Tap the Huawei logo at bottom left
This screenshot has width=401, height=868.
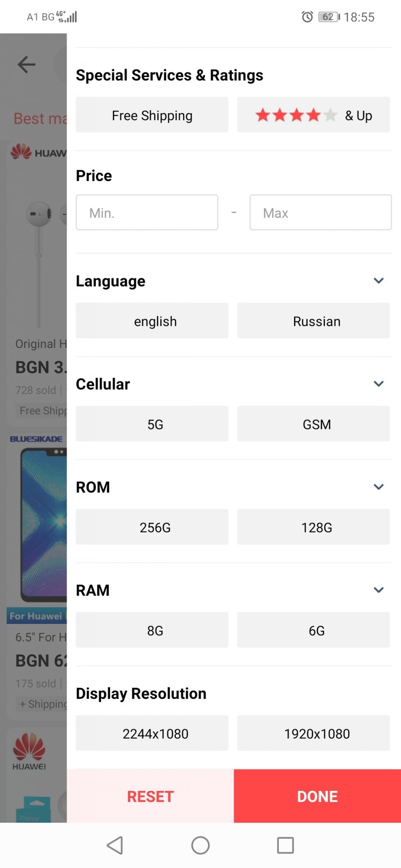(29, 751)
